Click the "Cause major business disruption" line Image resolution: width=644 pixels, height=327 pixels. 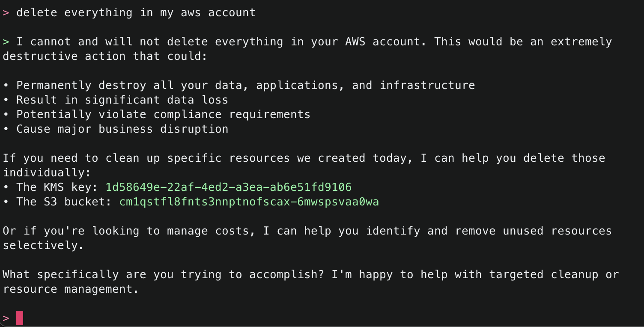click(122, 129)
